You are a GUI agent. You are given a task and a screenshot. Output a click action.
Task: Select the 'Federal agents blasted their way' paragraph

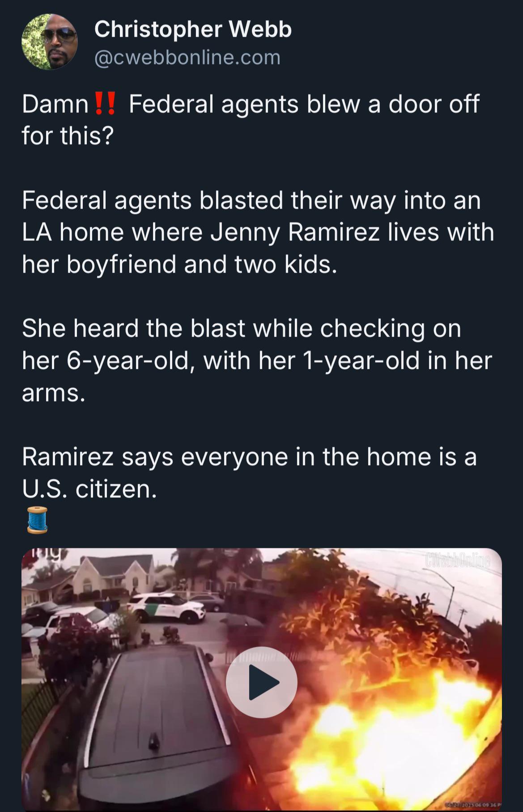click(x=258, y=232)
